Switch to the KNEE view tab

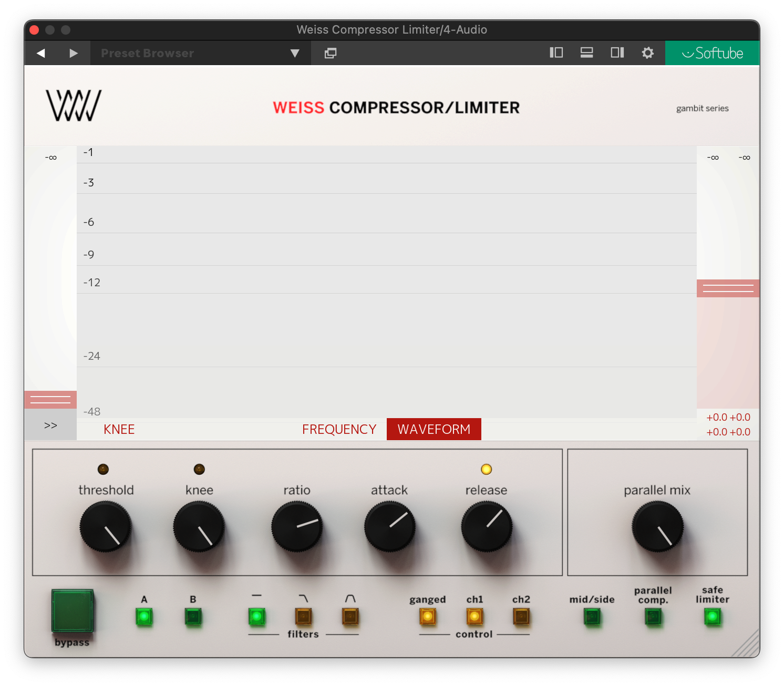click(x=119, y=429)
